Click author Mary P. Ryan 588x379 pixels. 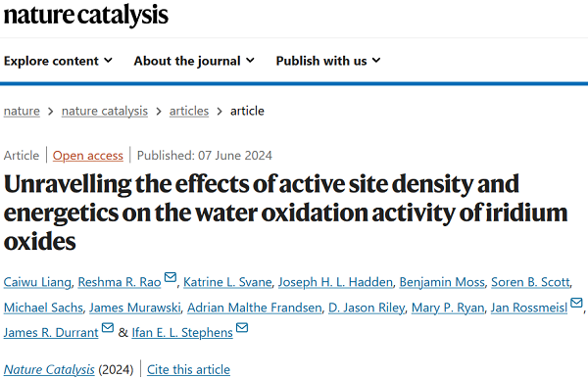448,308
